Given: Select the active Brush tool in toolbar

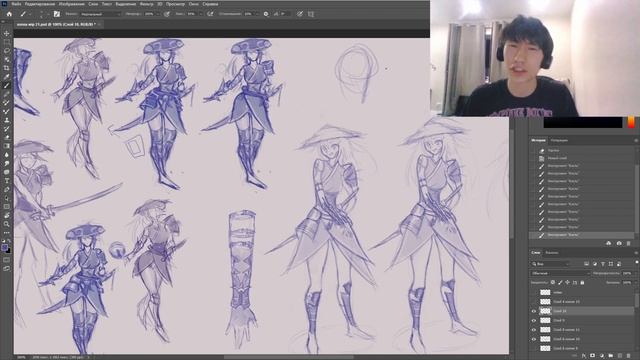Looking at the screenshot, I should [x=7, y=85].
